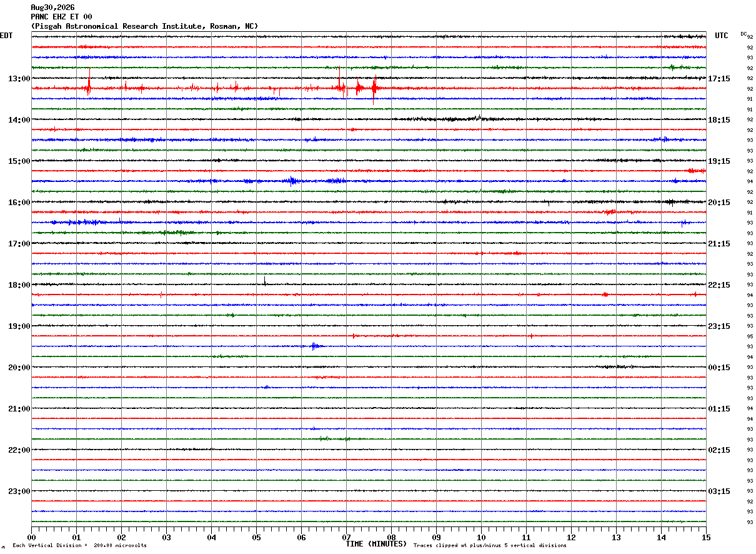This screenshot has width=756, height=554.
Task: Click the 23:00 EDT time label
Action: pyautogui.click(x=19, y=491)
